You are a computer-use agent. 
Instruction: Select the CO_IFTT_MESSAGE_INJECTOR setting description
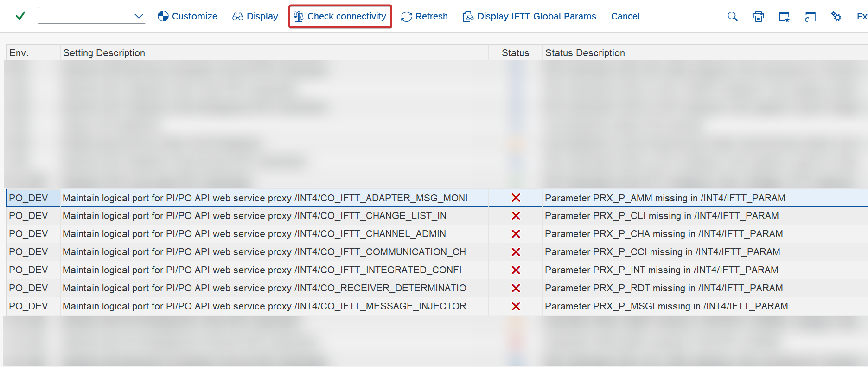274,306
